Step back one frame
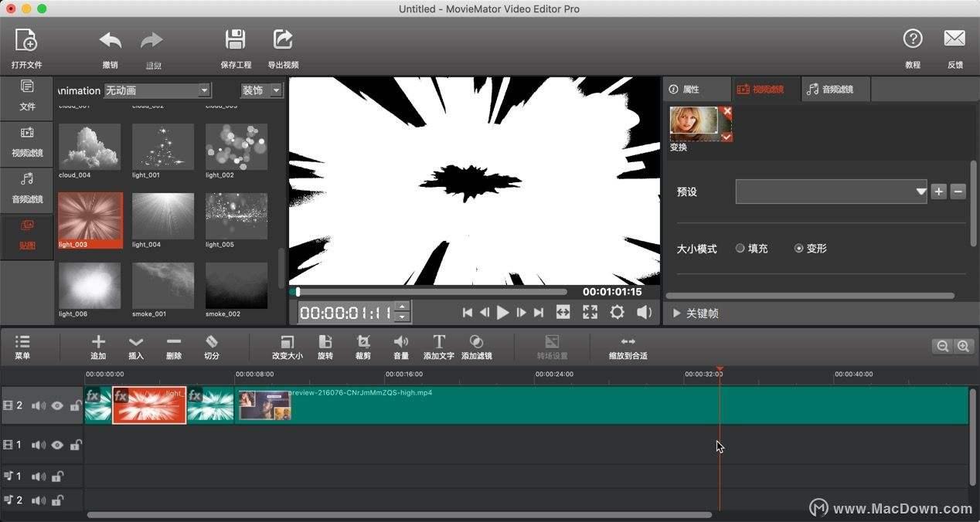The image size is (980, 522). [x=485, y=312]
